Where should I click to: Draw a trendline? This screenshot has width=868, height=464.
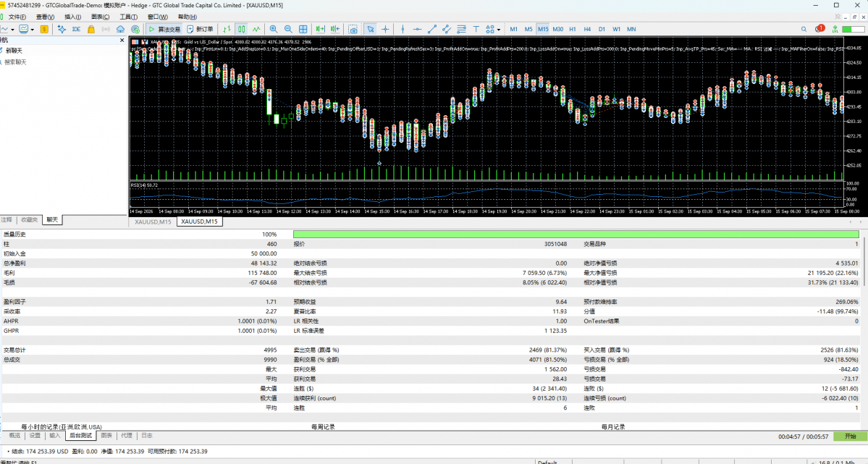[431, 29]
